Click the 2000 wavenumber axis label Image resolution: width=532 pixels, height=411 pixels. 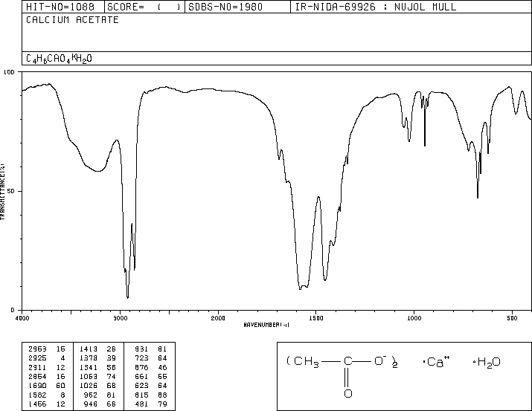pos(218,318)
